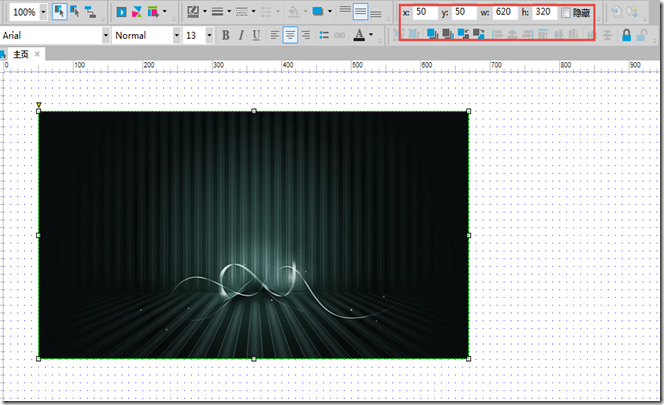Click the Preview prototype icon
The height and width of the screenshot is (405, 664).
(122, 12)
